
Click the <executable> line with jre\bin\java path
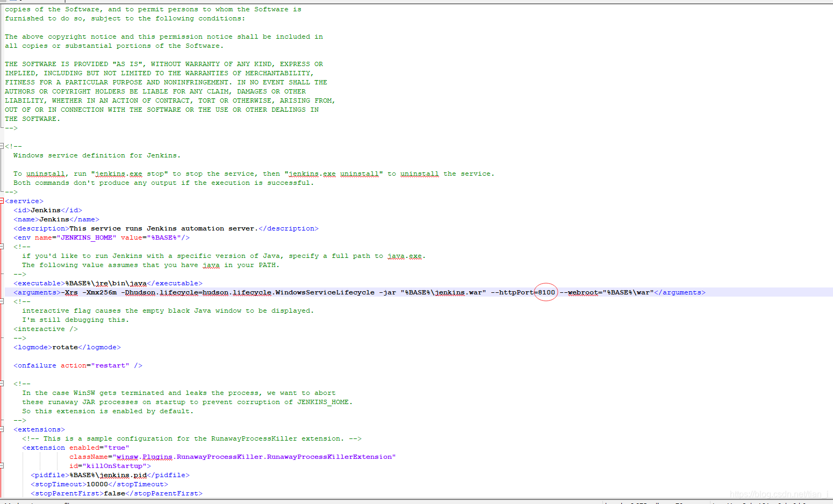pos(108,283)
